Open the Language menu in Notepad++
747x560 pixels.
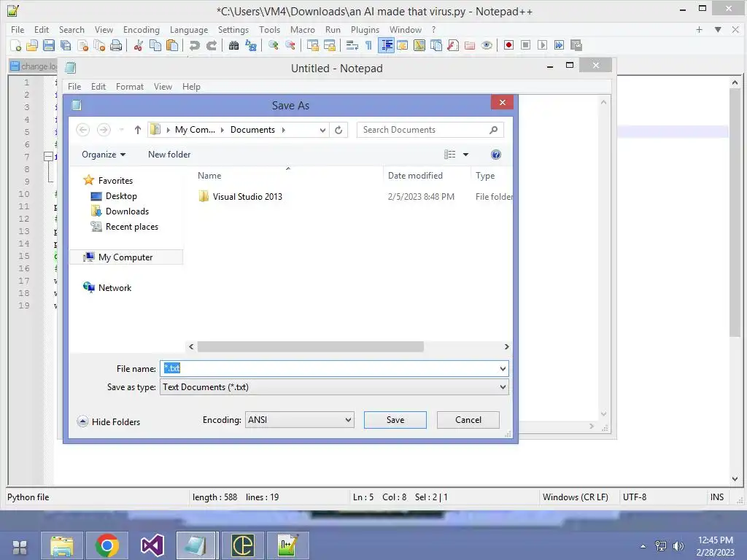[189, 29]
